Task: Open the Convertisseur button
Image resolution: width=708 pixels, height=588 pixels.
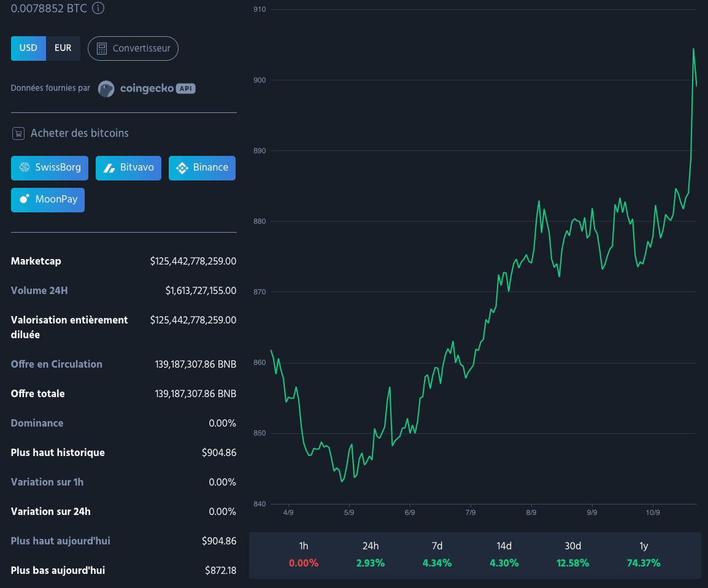Action: pyautogui.click(x=133, y=48)
